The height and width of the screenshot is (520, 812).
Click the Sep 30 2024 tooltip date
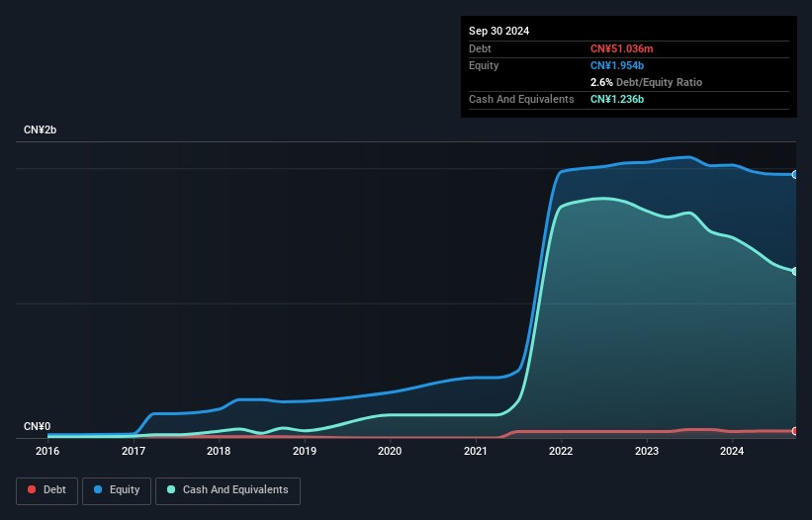tap(498, 31)
